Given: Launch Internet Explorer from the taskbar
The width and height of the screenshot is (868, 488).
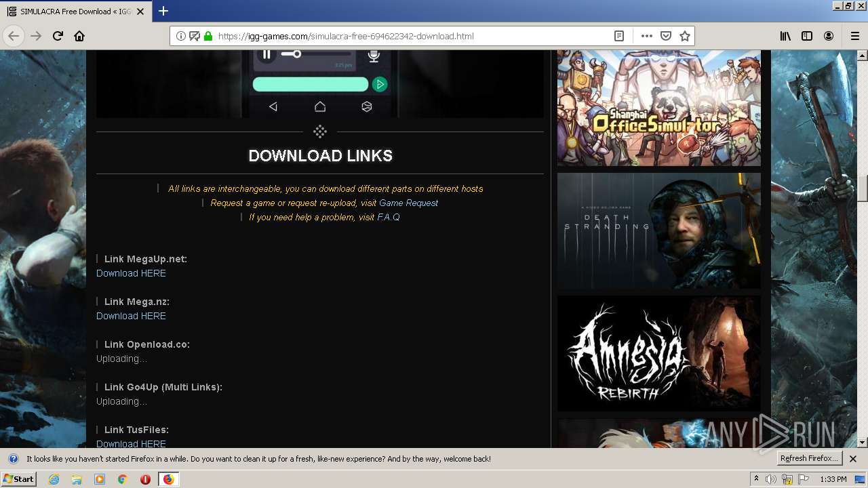Looking at the screenshot, I should pyautogui.click(x=54, y=479).
